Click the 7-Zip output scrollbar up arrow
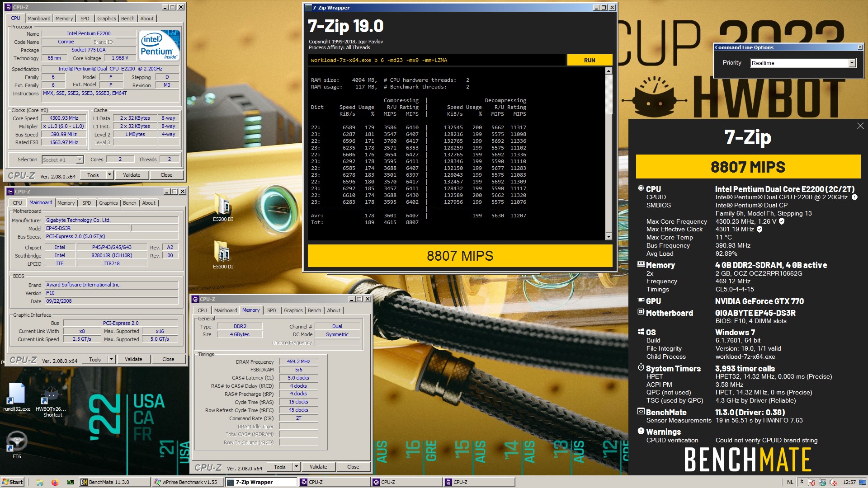The height and width of the screenshot is (488, 868). tap(609, 71)
